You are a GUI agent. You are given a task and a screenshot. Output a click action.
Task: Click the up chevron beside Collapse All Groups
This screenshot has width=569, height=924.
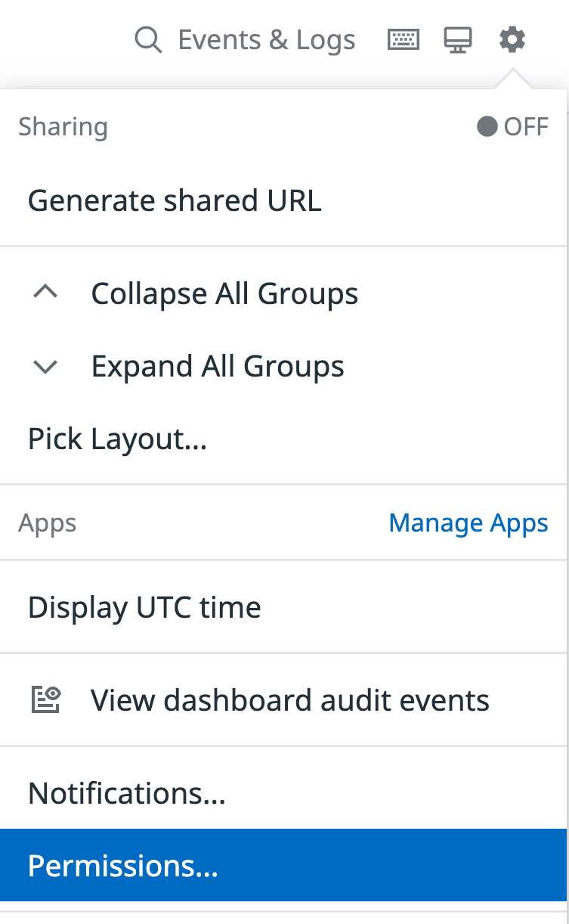click(46, 293)
